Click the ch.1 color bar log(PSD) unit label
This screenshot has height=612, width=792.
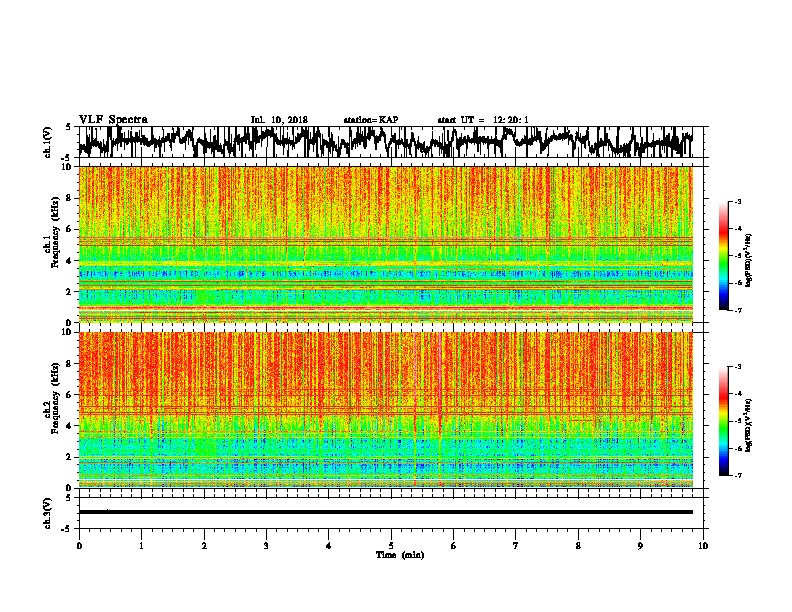coord(749,260)
